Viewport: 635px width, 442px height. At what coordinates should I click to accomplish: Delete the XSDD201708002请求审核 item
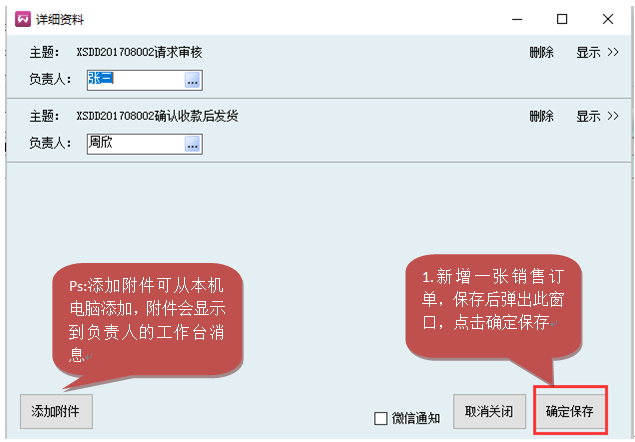(541, 52)
